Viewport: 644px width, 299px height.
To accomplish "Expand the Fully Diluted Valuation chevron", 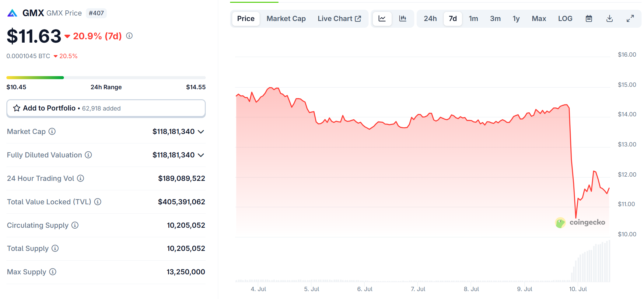I will [x=201, y=155].
